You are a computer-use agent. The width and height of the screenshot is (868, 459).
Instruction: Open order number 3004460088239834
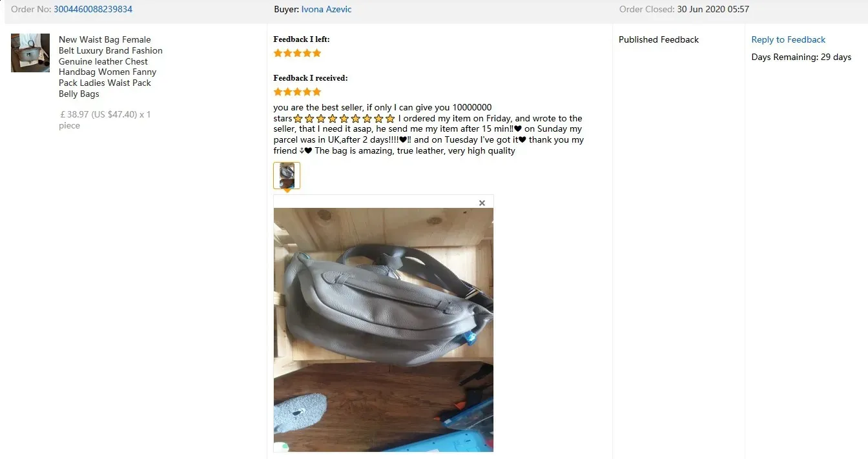(x=93, y=9)
